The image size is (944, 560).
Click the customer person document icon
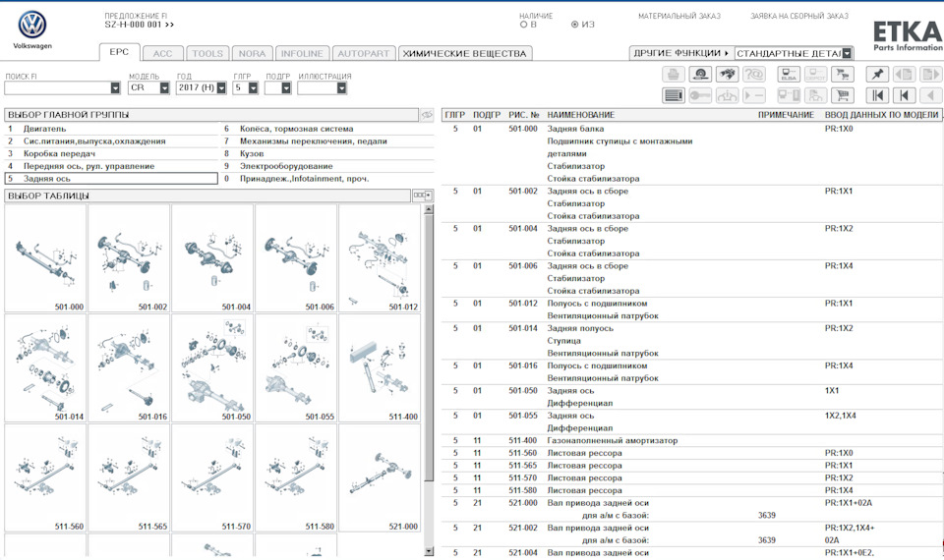pos(815,95)
